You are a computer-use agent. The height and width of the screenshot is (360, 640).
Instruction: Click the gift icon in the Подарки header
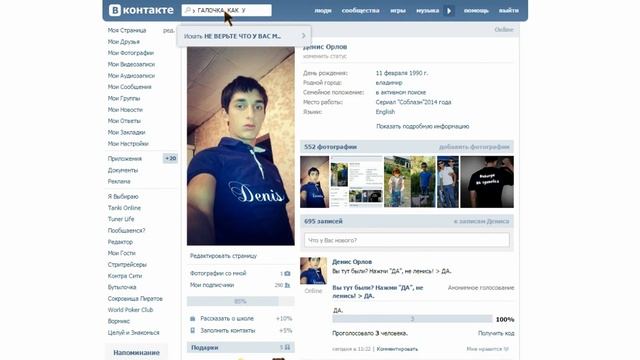point(287,348)
